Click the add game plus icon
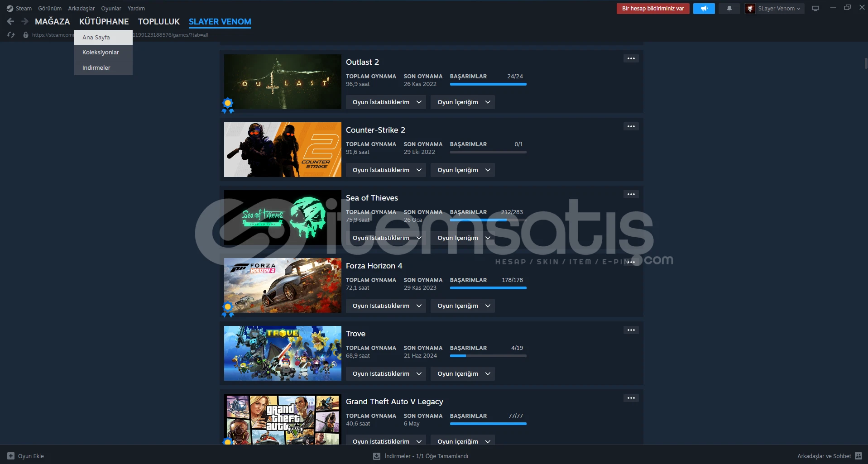This screenshot has height=464, width=868. pyautogui.click(x=11, y=456)
